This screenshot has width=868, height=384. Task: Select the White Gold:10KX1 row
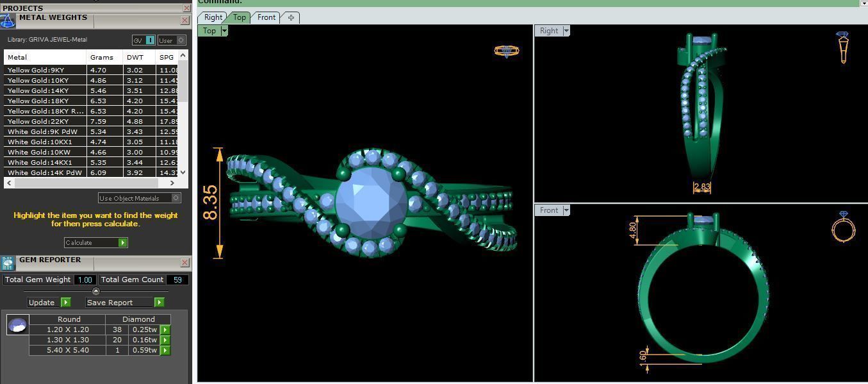[x=91, y=142]
